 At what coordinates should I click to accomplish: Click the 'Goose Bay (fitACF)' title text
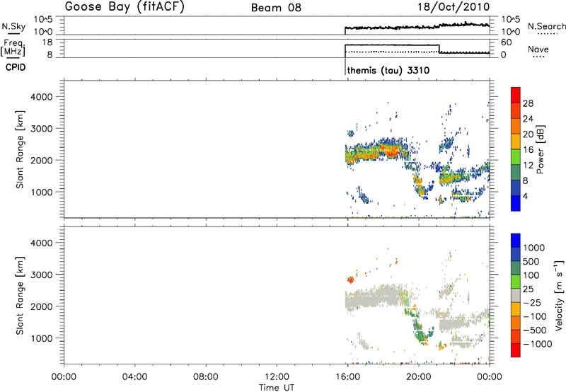(x=125, y=6)
